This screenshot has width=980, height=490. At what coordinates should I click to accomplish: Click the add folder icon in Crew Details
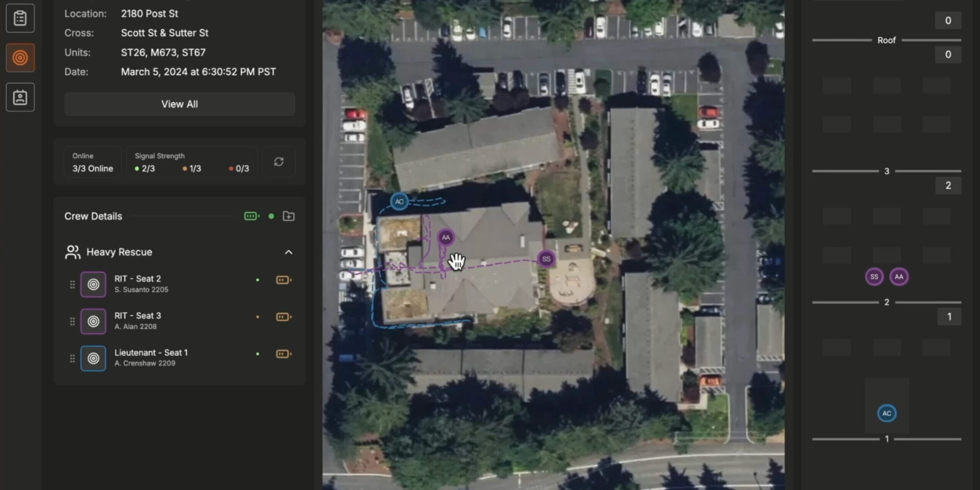288,216
